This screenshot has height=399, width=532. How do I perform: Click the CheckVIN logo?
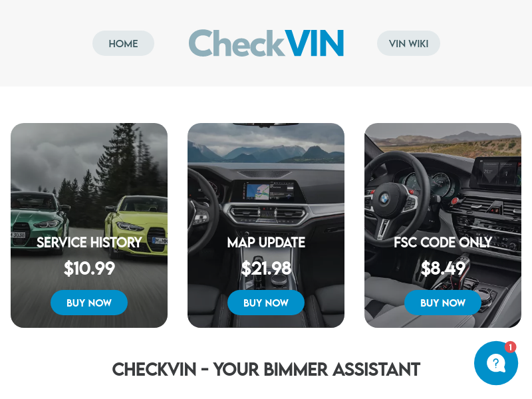coord(267,43)
